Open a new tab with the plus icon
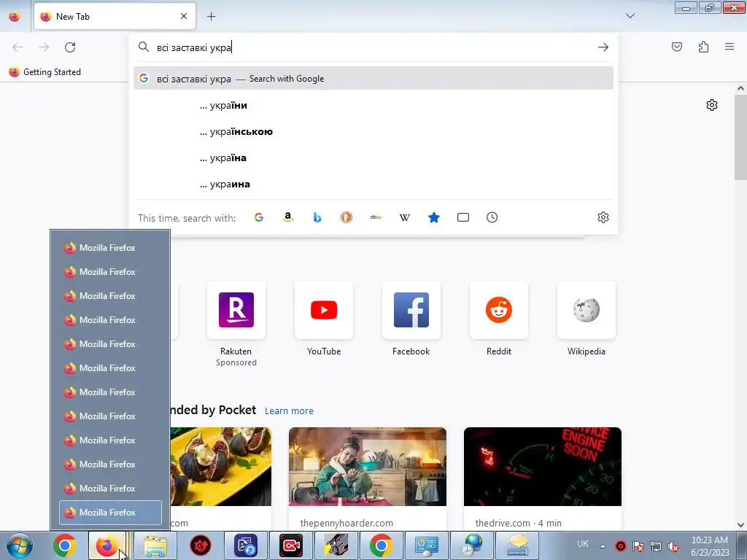Image resolution: width=747 pixels, height=560 pixels. (x=211, y=17)
